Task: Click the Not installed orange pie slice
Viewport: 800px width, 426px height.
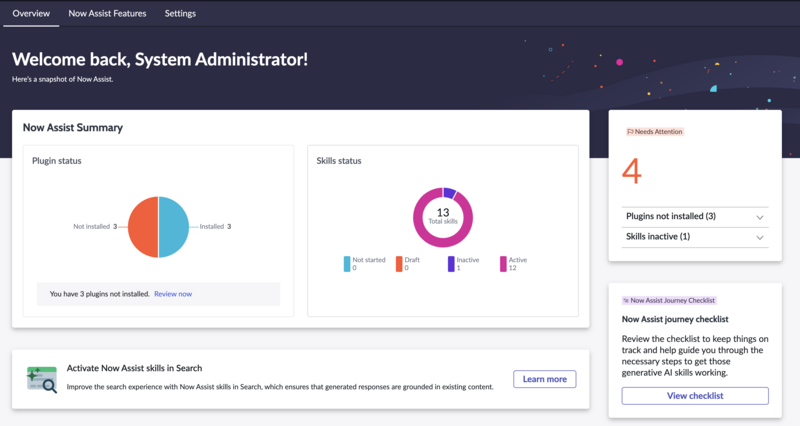Action: tap(143, 227)
